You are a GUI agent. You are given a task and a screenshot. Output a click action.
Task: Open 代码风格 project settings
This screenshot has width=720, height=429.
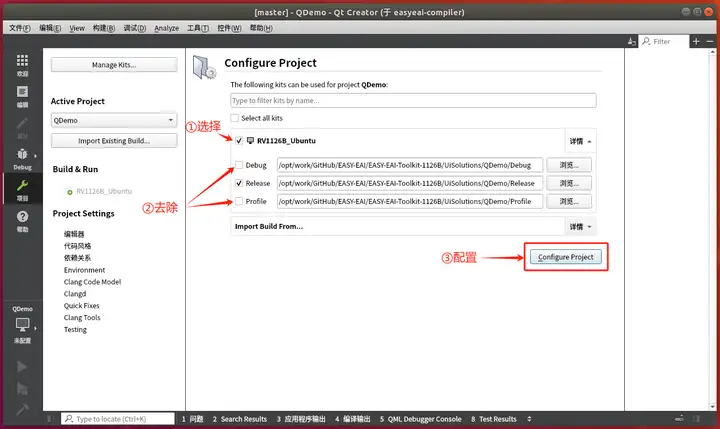coord(77,246)
